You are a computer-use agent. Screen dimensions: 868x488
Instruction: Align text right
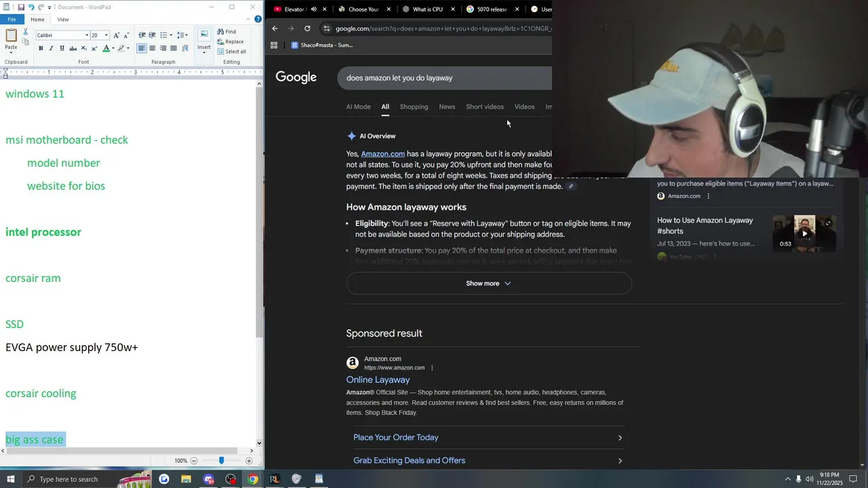point(163,48)
